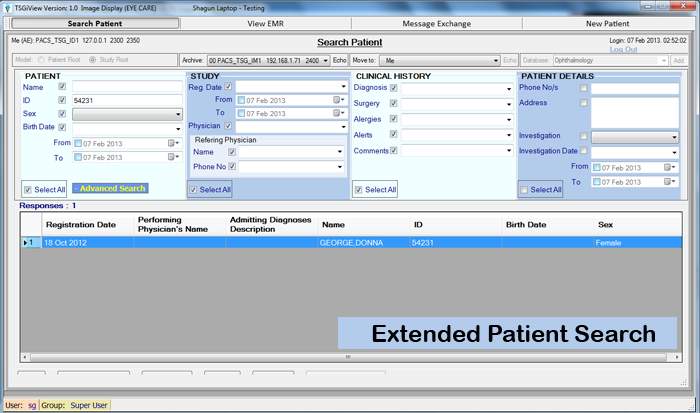Open Refering Physician Name dropdown
The height and width of the screenshot is (413, 700).
click(291, 152)
